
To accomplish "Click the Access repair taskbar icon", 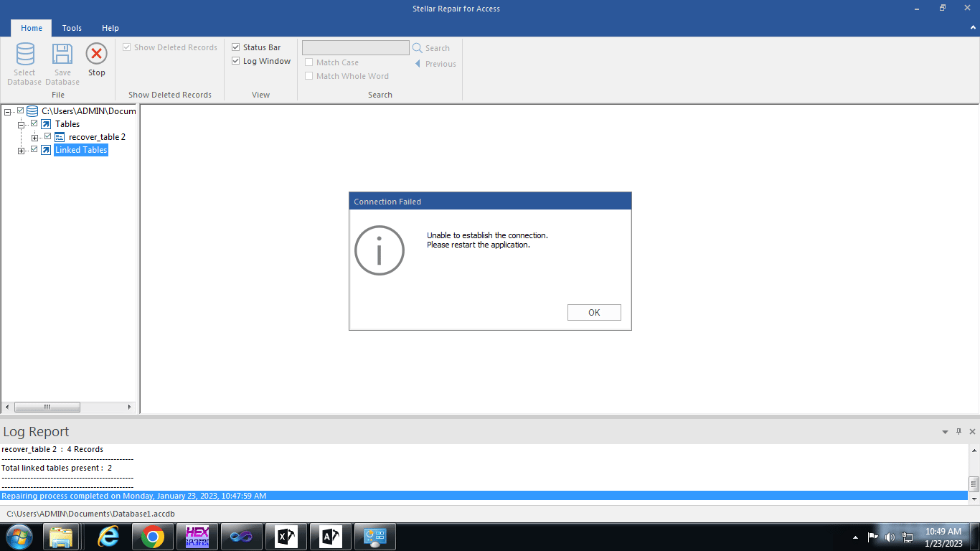I will tap(330, 537).
